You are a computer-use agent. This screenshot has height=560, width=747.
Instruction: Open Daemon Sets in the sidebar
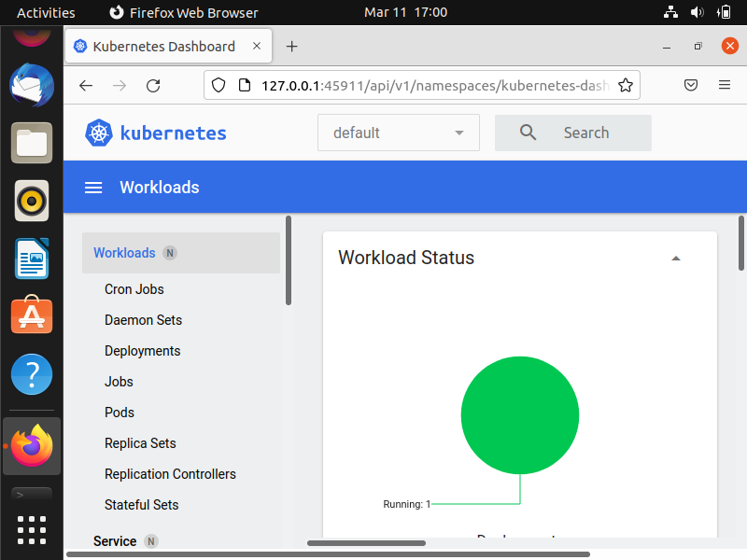click(144, 320)
